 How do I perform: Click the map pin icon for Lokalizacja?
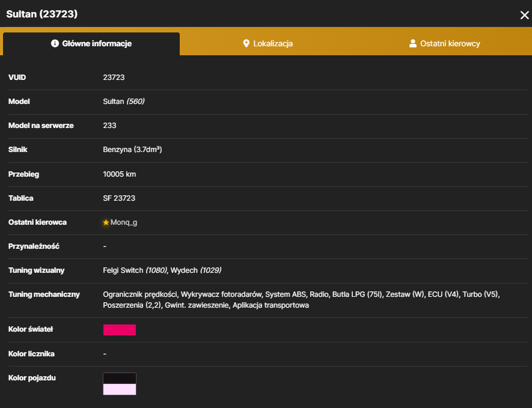(246, 43)
